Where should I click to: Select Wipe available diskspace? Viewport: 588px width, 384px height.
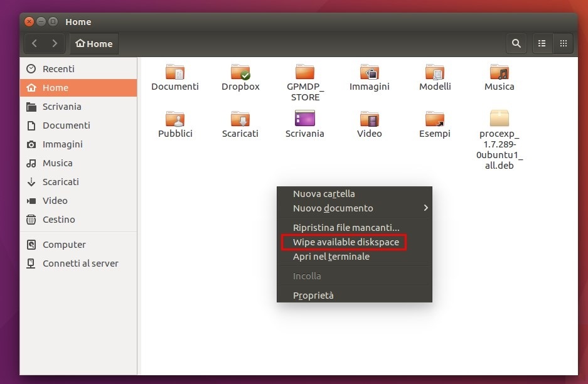(355, 242)
